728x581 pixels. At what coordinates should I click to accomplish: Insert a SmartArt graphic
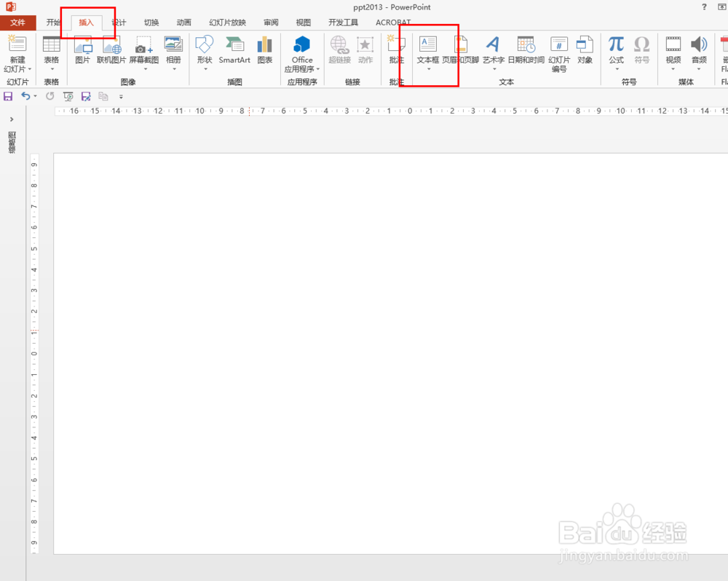pos(234,50)
